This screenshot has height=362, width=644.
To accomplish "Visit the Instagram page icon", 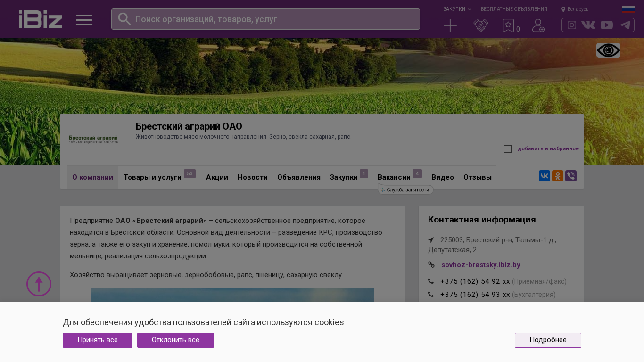I will click(572, 25).
